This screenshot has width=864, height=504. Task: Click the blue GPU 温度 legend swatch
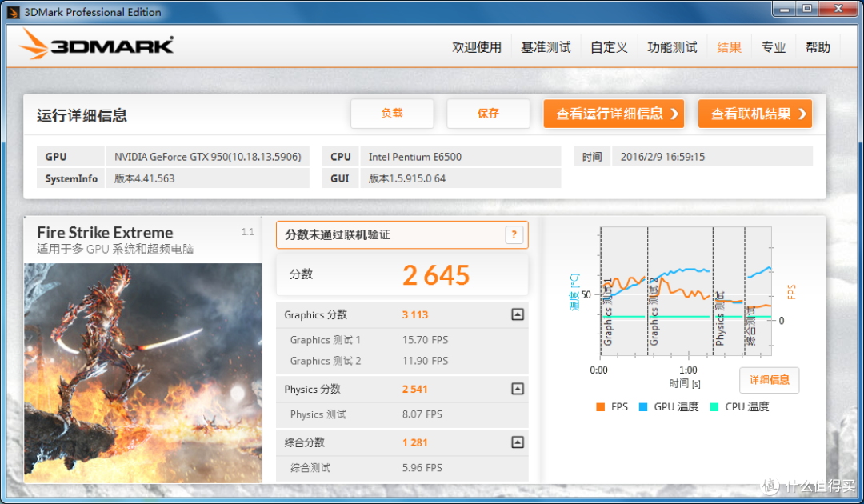tap(642, 407)
